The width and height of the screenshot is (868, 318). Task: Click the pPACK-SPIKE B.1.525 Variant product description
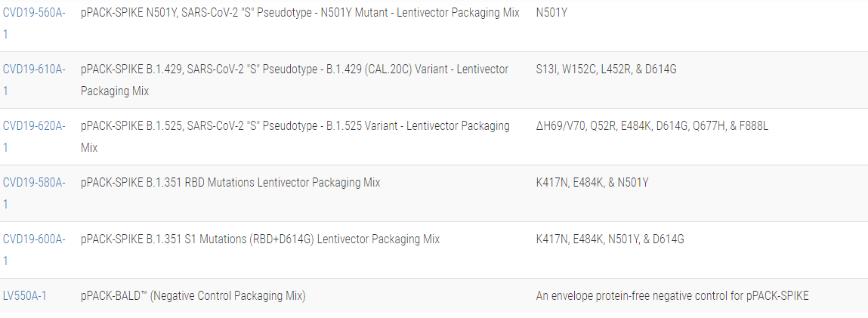click(x=295, y=126)
